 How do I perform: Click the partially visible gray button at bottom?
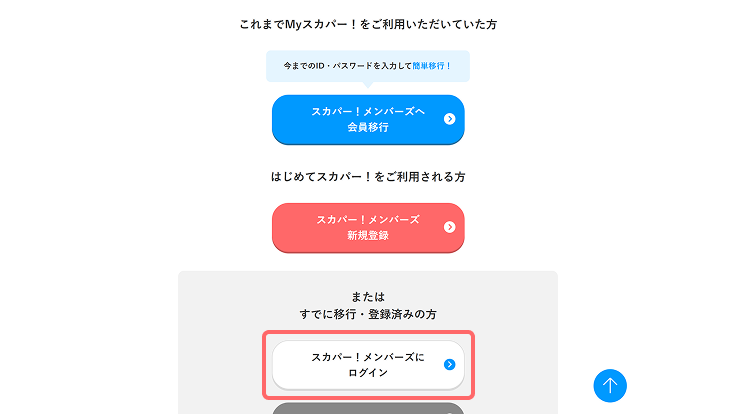click(368, 408)
